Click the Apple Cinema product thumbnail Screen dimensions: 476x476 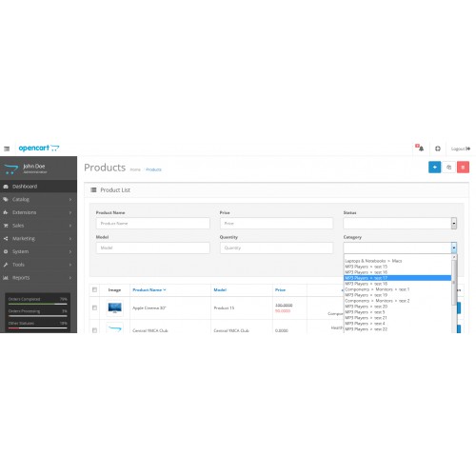pos(114,308)
